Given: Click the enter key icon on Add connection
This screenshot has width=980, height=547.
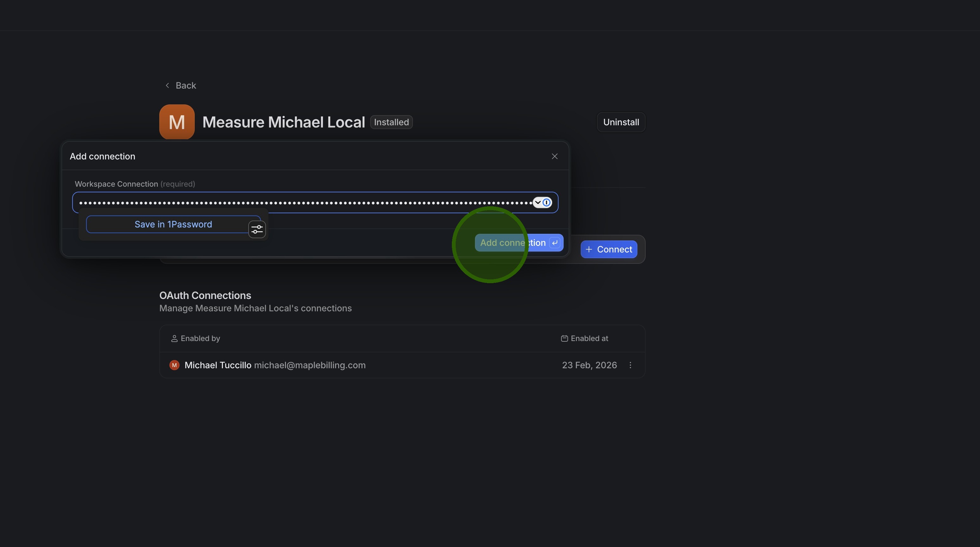Looking at the screenshot, I should click(555, 243).
